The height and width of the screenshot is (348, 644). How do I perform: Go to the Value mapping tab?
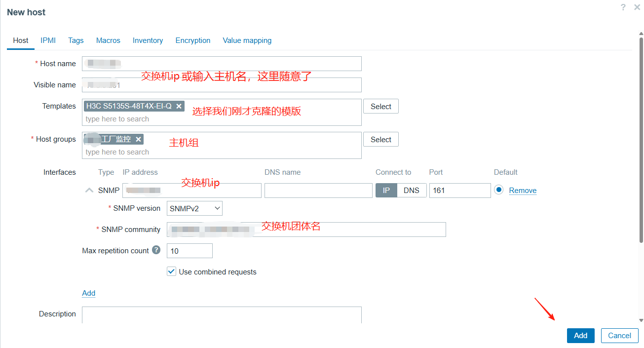click(x=247, y=40)
